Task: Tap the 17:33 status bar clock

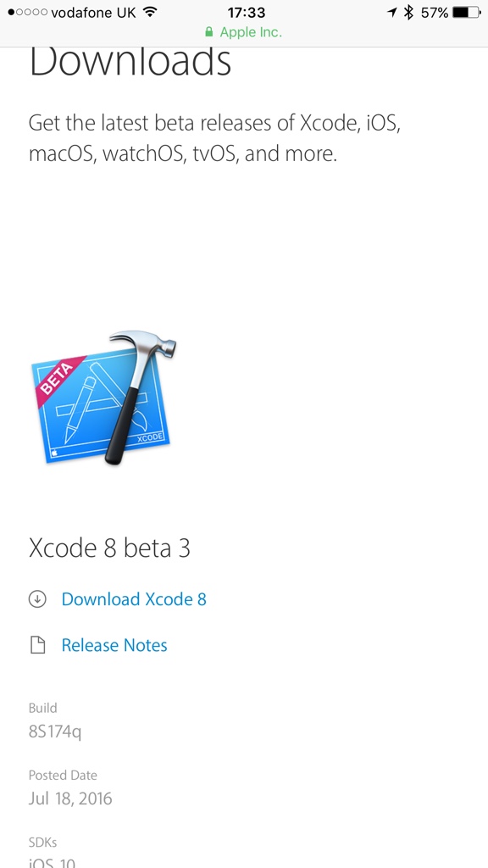Action: tap(247, 12)
